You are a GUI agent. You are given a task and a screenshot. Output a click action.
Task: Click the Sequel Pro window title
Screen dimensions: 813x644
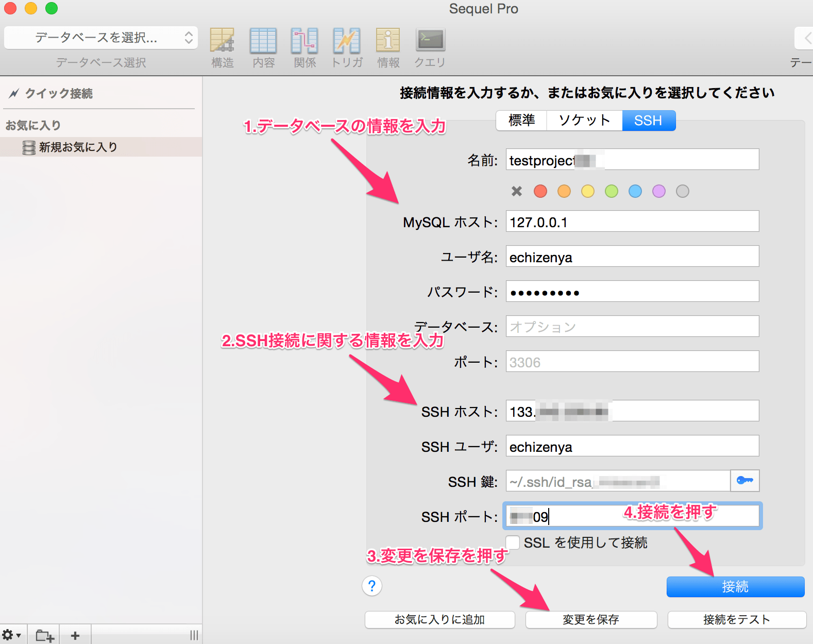click(483, 9)
